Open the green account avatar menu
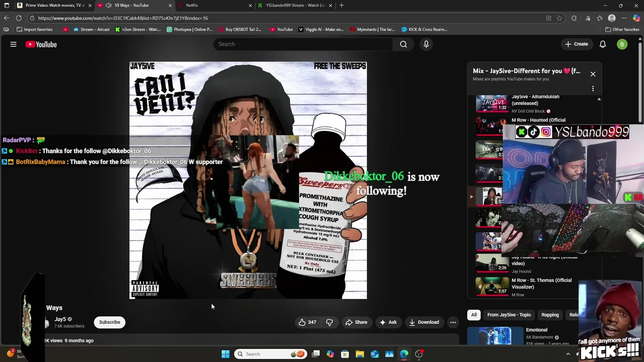This screenshot has height=362, width=644. click(622, 44)
